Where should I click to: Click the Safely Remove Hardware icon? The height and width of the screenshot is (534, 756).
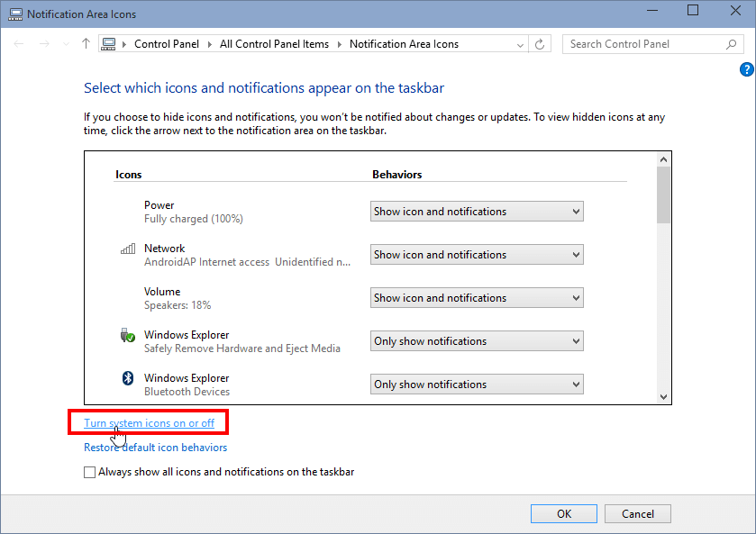click(128, 335)
